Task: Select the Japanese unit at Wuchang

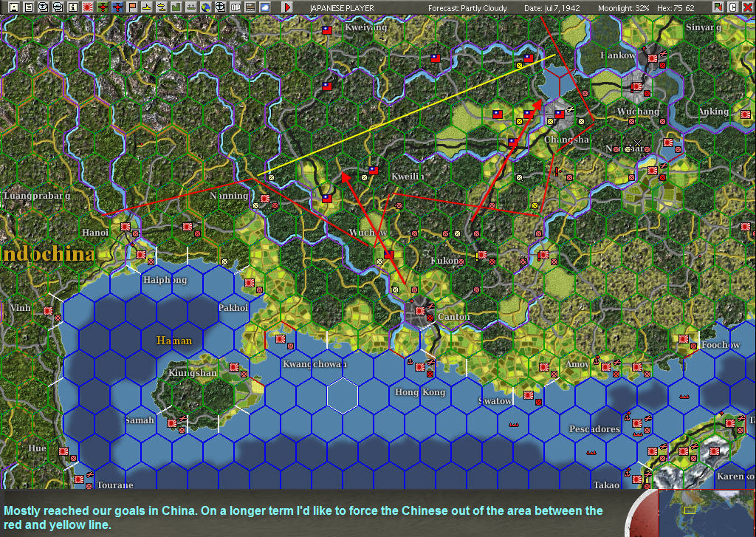Action: pos(637,86)
